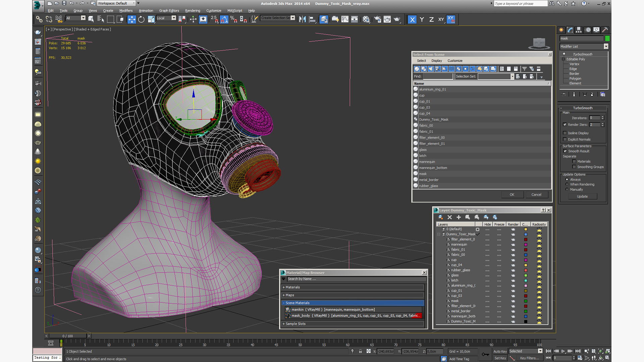644x362 pixels.
Task: Expand the Maps group in Material Browser
Action: [353, 295]
